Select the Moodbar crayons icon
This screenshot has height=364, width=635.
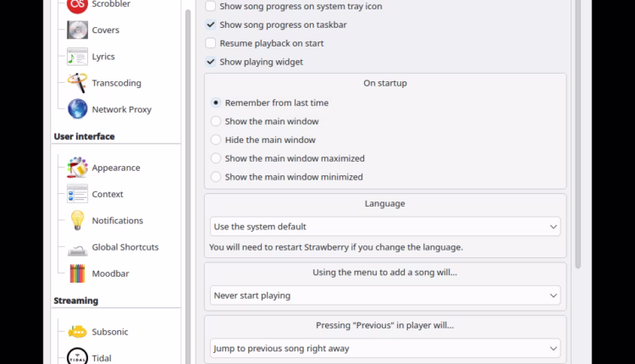point(77,273)
